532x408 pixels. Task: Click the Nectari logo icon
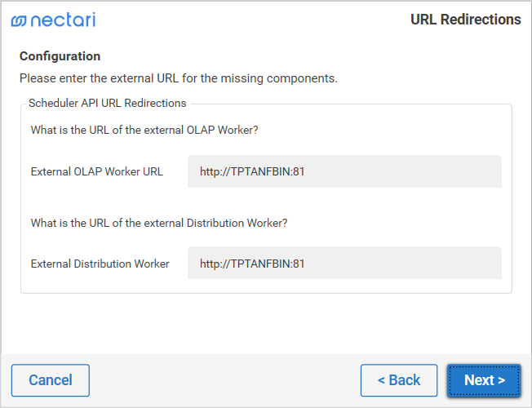pyautogui.click(x=19, y=20)
